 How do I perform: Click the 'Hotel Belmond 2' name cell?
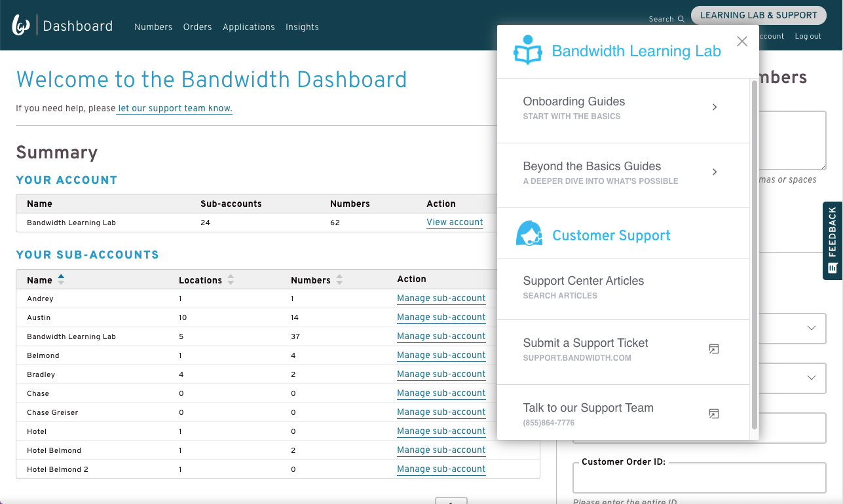(x=58, y=469)
